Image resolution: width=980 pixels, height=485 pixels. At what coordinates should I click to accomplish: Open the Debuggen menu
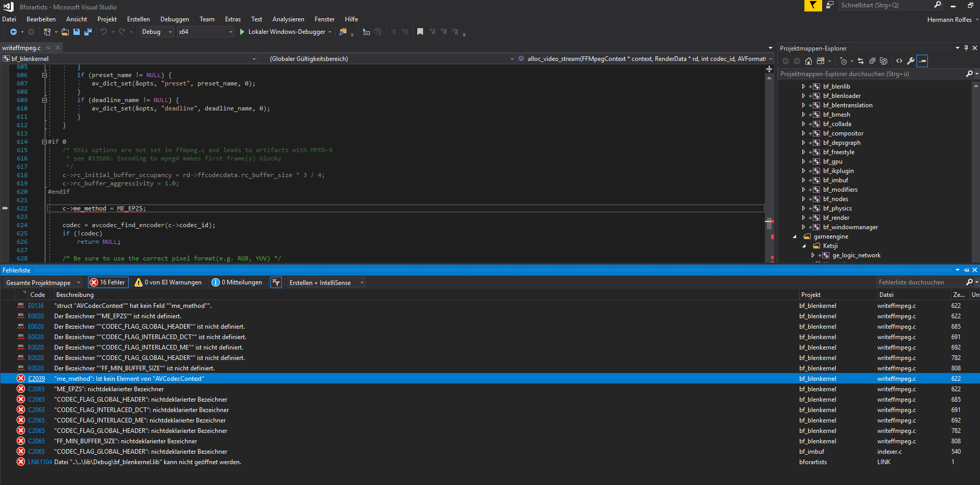[x=175, y=19]
